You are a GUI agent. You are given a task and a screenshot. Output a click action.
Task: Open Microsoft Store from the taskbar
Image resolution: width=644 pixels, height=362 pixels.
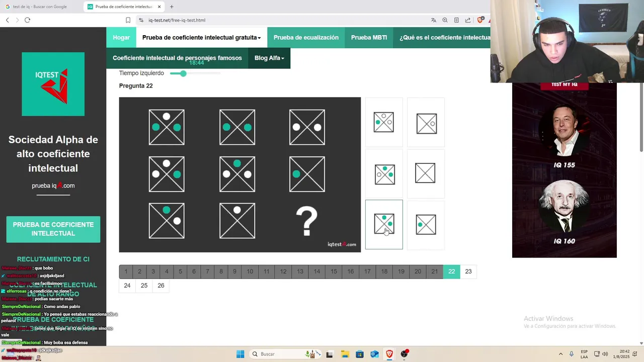(360, 354)
